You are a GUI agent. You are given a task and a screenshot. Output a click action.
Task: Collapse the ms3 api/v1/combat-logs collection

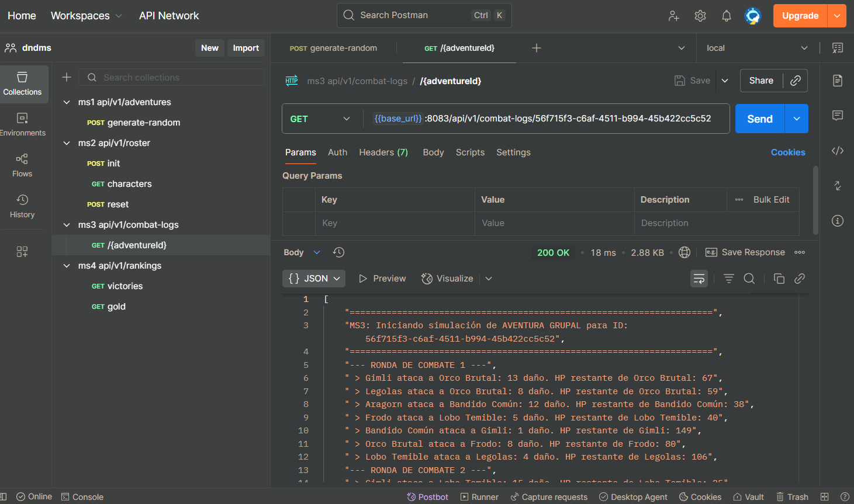click(67, 224)
